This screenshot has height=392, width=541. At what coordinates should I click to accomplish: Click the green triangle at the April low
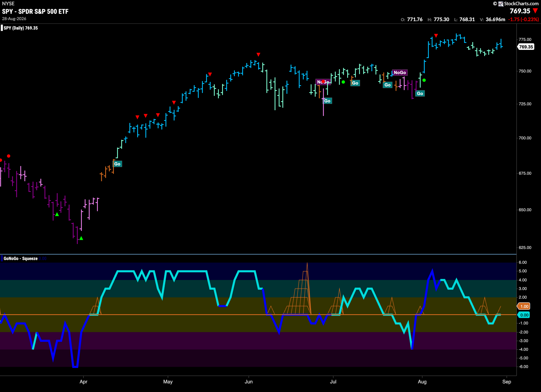click(81, 238)
